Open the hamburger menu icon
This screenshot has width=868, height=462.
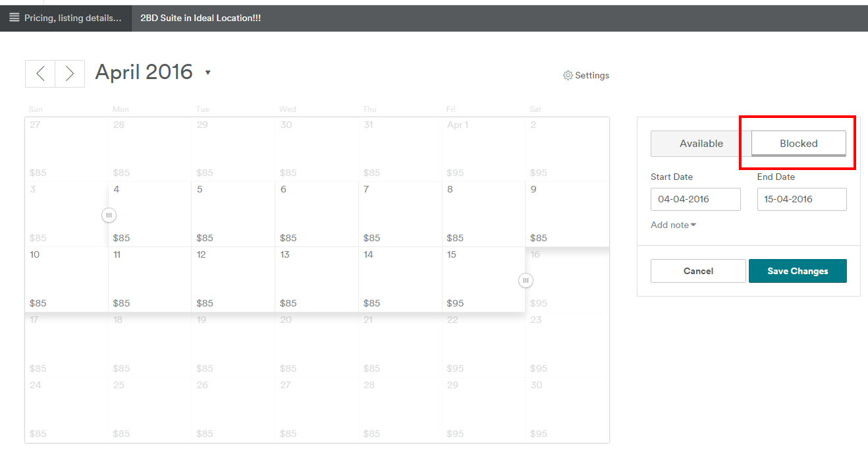(x=14, y=18)
